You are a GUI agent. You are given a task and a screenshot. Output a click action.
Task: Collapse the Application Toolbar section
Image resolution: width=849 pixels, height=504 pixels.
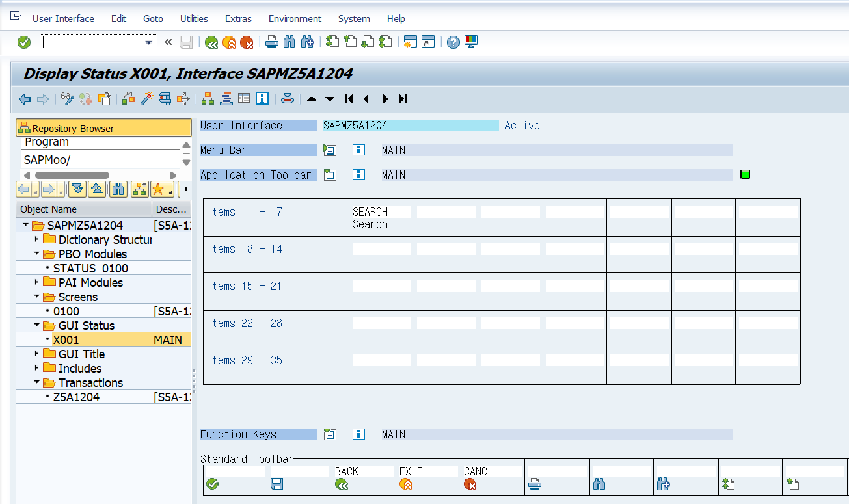(330, 175)
